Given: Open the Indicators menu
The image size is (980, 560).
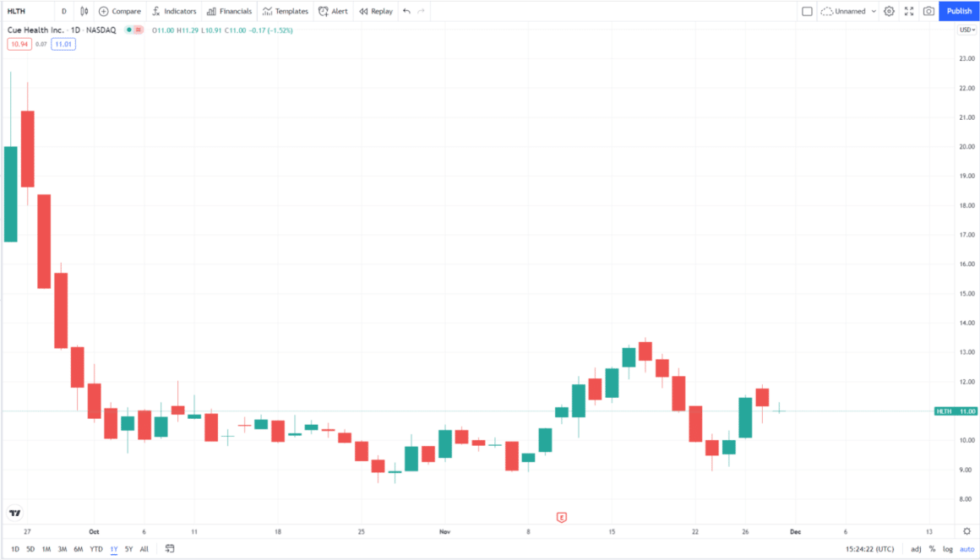Looking at the screenshot, I should point(173,11).
